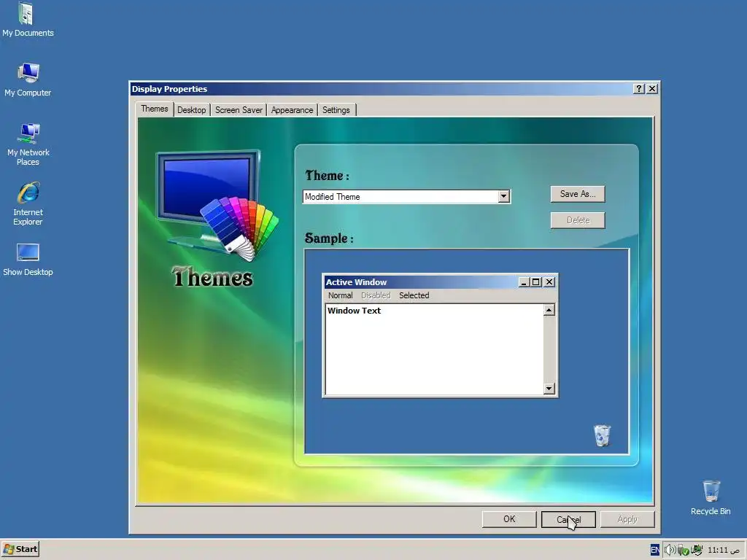Select the Recycle Bin on desktop

(x=711, y=497)
